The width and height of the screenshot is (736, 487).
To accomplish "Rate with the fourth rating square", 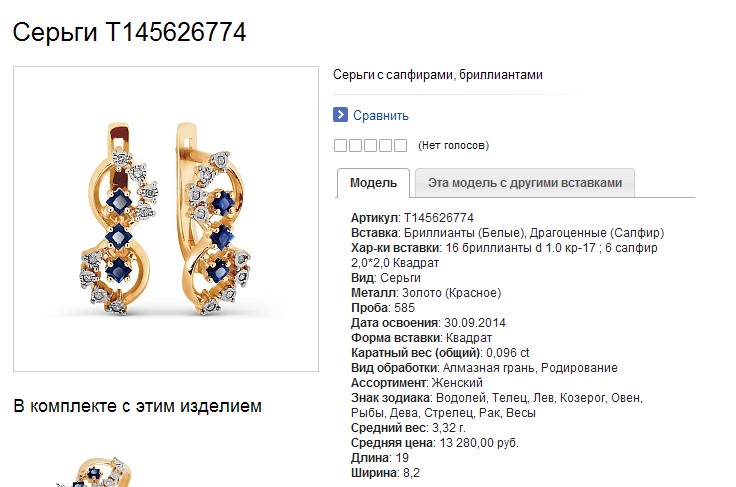I will (x=385, y=145).
